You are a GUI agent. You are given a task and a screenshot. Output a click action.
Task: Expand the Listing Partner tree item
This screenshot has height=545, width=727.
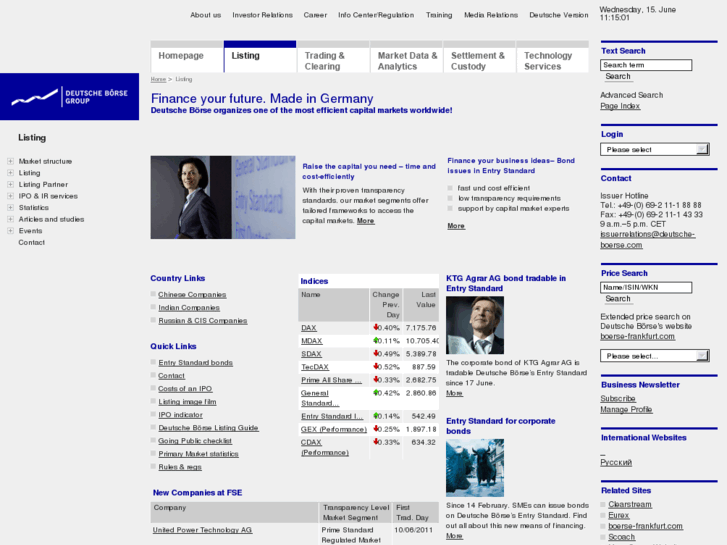(x=10, y=185)
